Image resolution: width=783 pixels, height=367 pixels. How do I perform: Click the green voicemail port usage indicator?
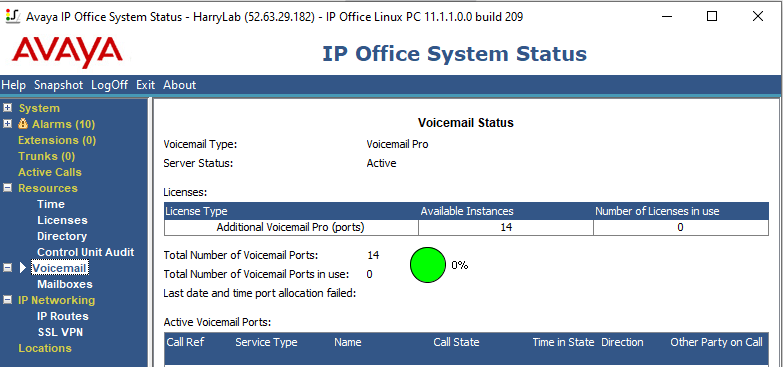[x=428, y=265]
